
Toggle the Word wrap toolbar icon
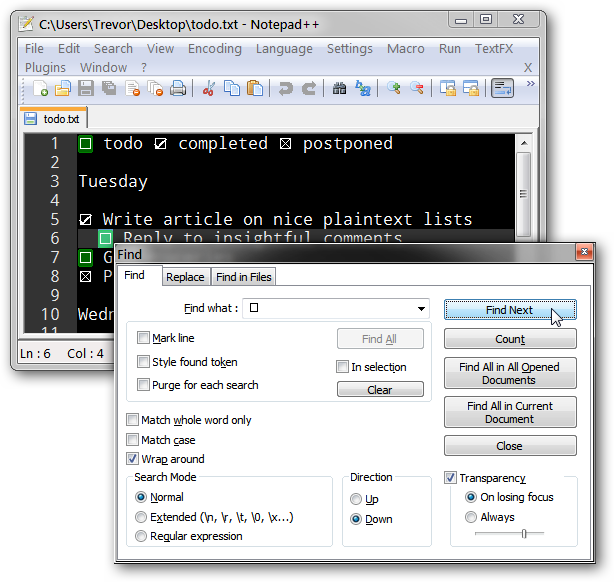coord(502,88)
